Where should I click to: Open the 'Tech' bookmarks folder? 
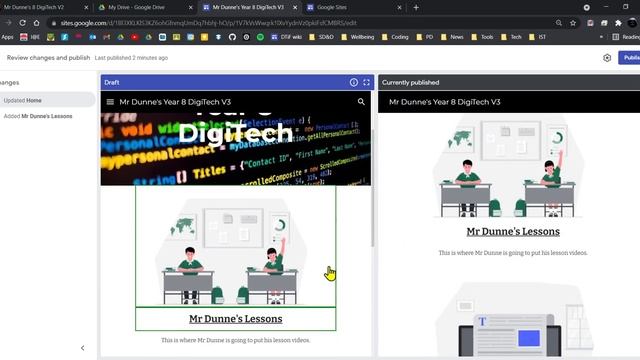pyautogui.click(x=511, y=37)
